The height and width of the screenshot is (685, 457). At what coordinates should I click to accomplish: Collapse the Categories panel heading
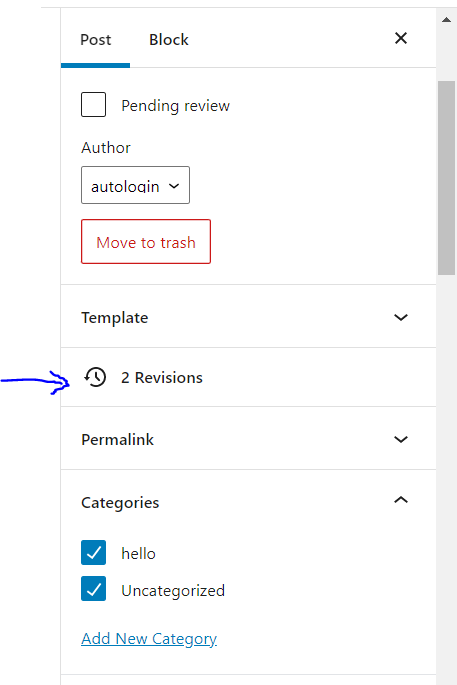tap(248, 502)
